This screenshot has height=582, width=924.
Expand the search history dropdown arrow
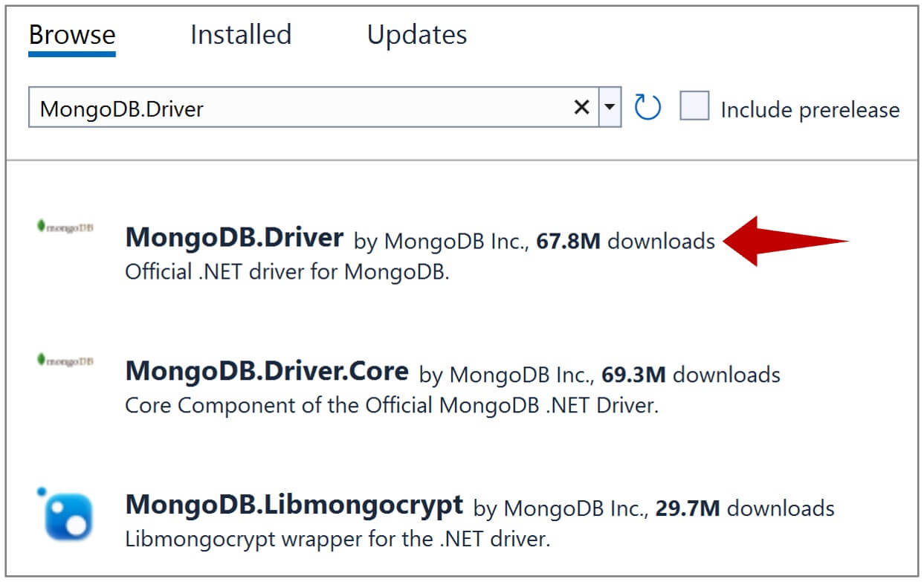click(x=610, y=109)
